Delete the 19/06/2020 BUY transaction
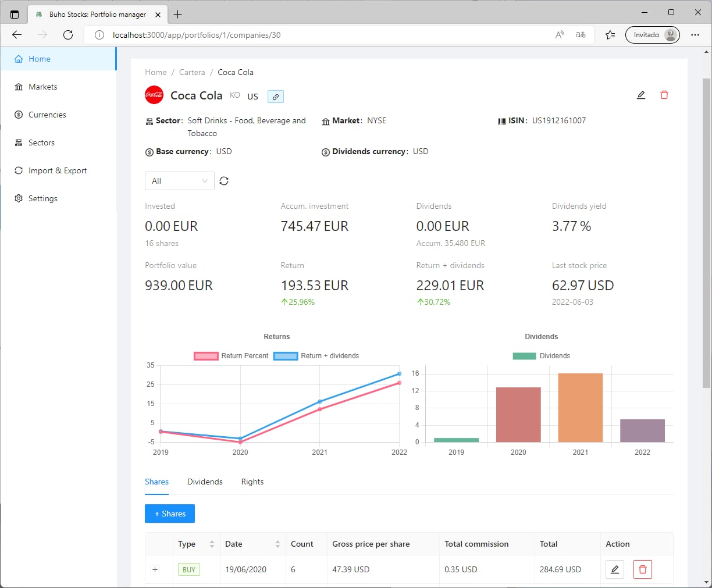 pyautogui.click(x=643, y=569)
